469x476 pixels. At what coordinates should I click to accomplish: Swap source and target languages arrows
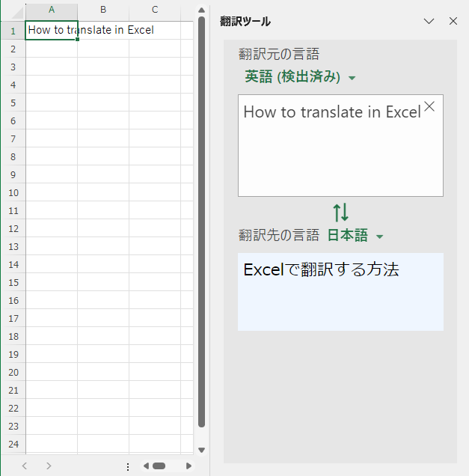[x=340, y=213]
